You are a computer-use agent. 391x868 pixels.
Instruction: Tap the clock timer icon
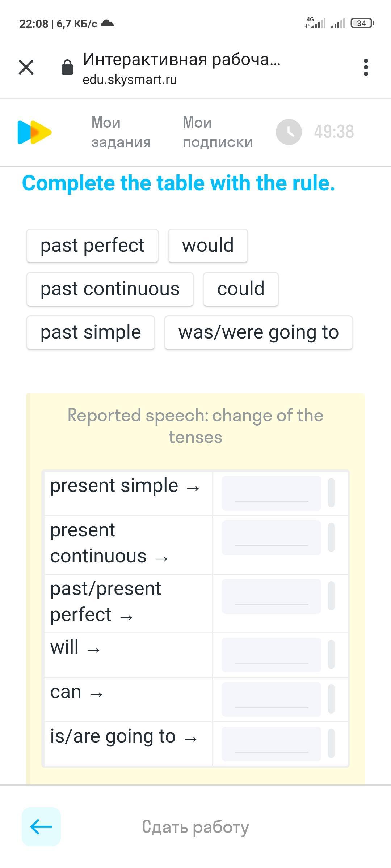click(x=289, y=132)
